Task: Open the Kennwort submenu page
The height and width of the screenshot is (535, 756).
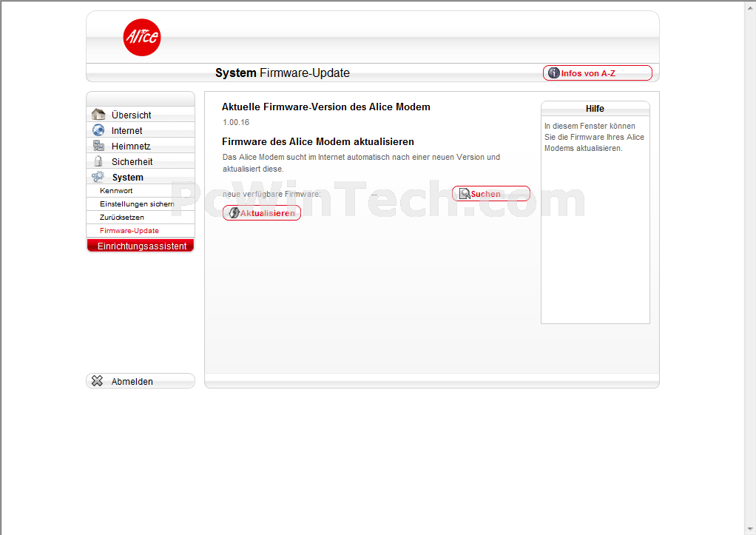Action: (x=141, y=191)
